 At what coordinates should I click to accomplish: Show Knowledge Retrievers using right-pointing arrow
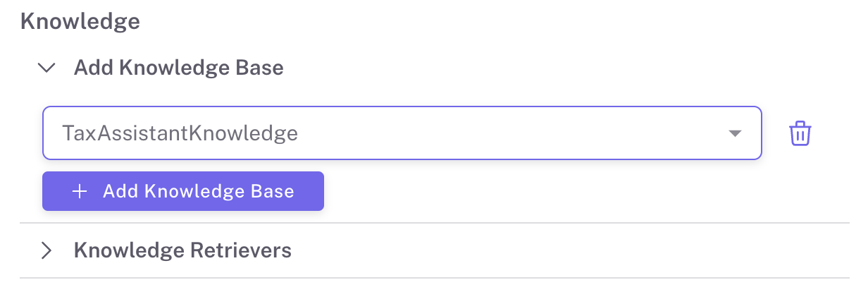coord(47,250)
